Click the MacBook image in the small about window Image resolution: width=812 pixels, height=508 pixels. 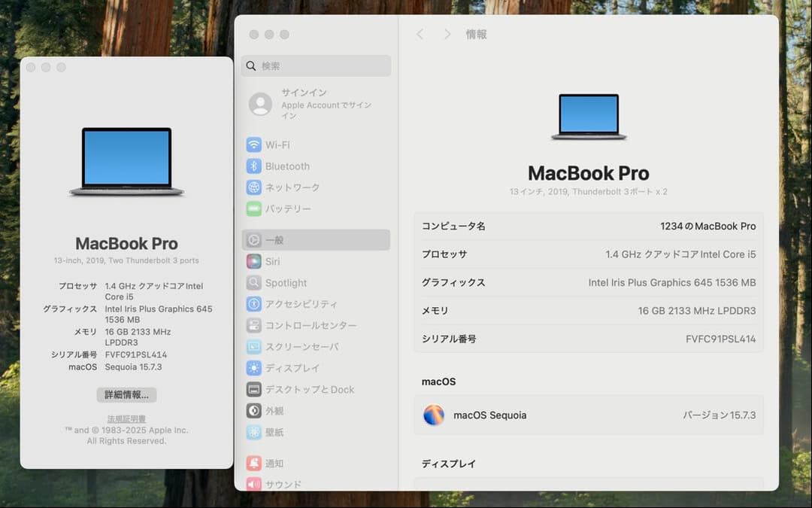[x=127, y=162]
